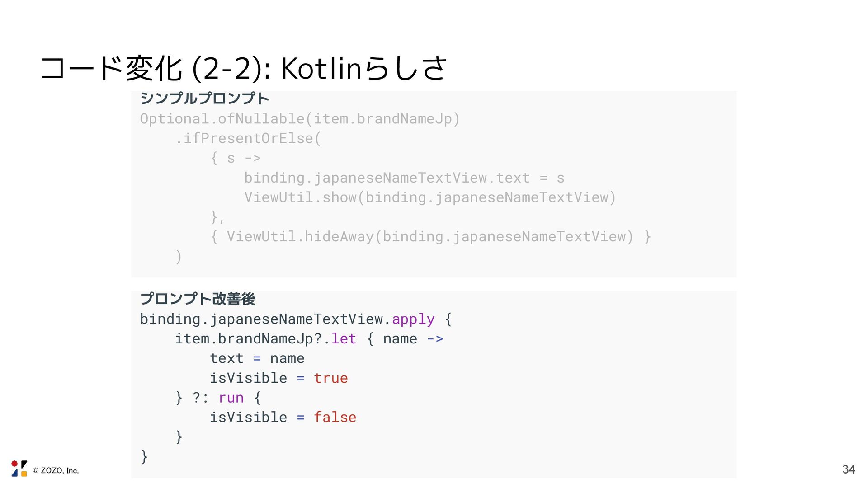
Task: Click the ViewUtil.show code line
Action: pyautogui.click(x=429, y=197)
